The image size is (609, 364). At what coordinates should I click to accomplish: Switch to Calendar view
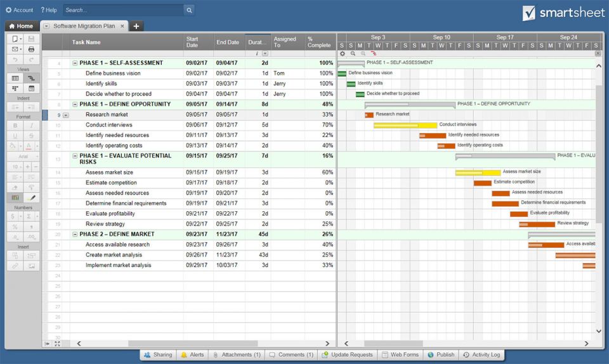[31, 89]
